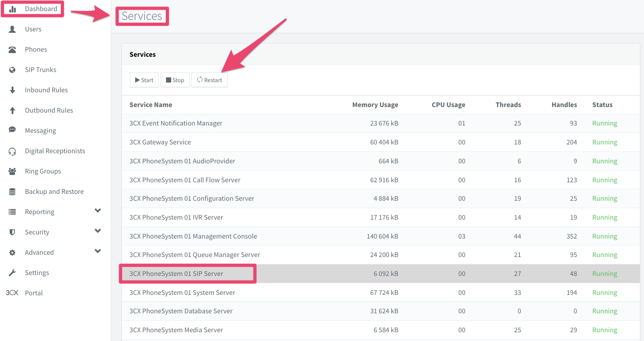Open the Dashboard menu item
This screenshot has height=341, width=644.
(x=41, y=9)
